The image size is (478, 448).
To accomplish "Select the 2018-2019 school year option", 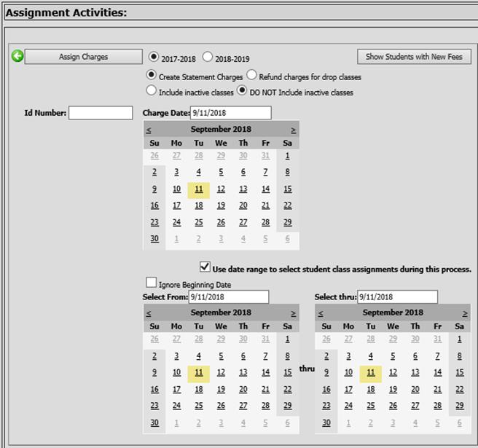I will tap(208, 57).
